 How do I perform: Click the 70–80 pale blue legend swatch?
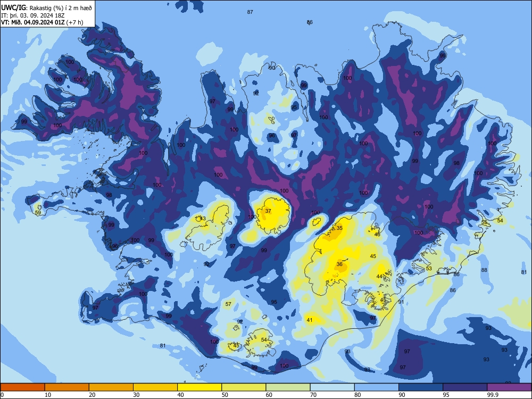332,387
